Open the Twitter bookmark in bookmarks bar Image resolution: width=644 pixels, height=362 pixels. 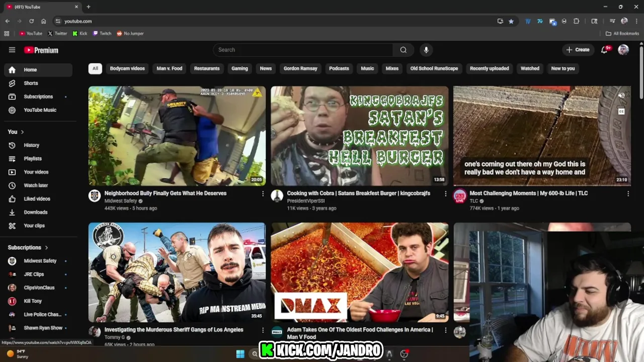57,33
